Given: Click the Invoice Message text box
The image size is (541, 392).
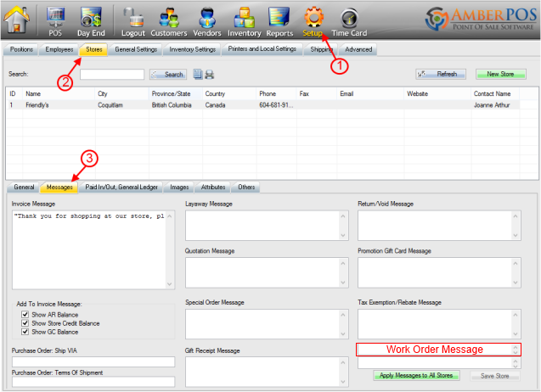Looking at the screenshot, I should coord(93,249).
